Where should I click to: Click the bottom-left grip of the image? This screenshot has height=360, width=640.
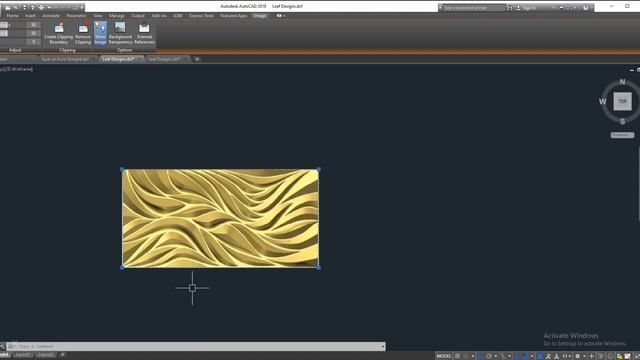pyautogui.click(x=122, y=268)
